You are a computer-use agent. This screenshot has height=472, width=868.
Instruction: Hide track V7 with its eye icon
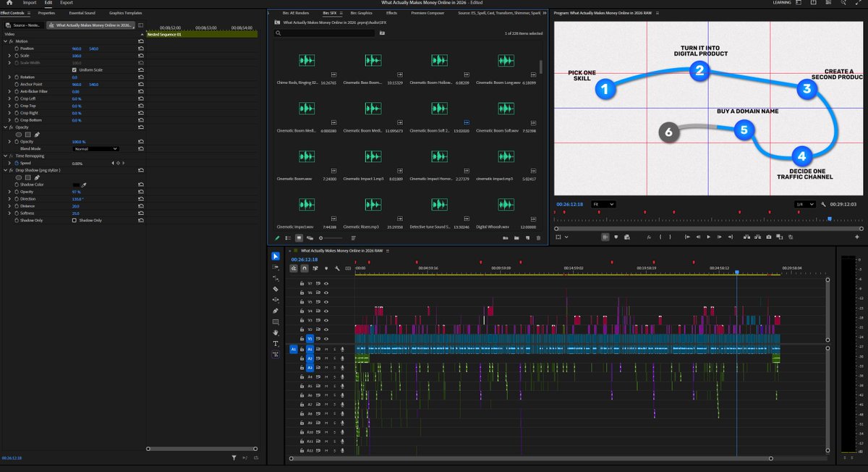326,284
